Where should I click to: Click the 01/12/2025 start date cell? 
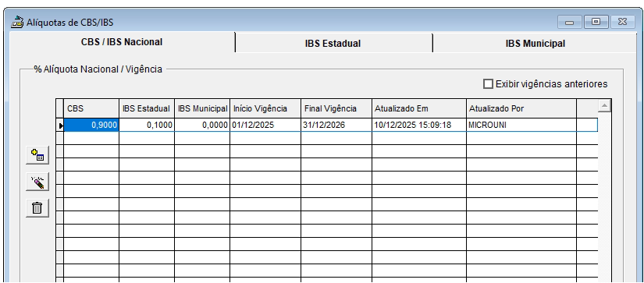point(265,125)
